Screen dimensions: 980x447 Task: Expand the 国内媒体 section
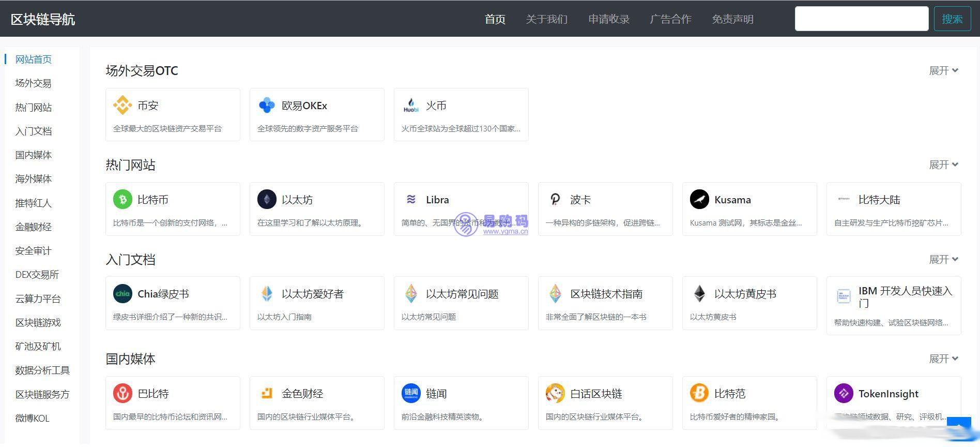943,359
